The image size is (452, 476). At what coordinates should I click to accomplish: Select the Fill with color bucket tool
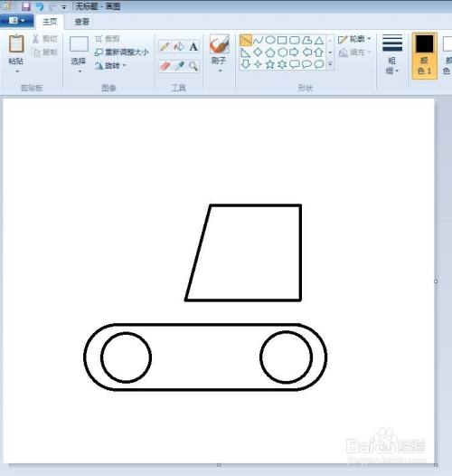[x=179, y=47]
